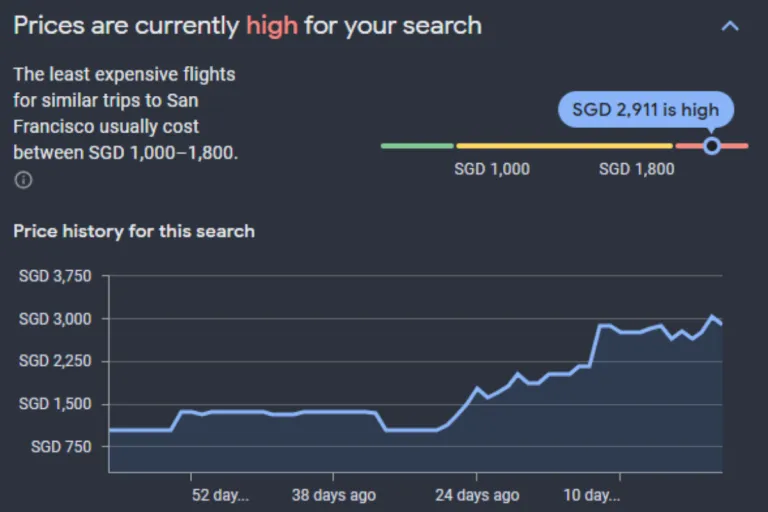Select the green low-price segment of the bar
This screenshot has height=512, width=768.
[417, 146]
